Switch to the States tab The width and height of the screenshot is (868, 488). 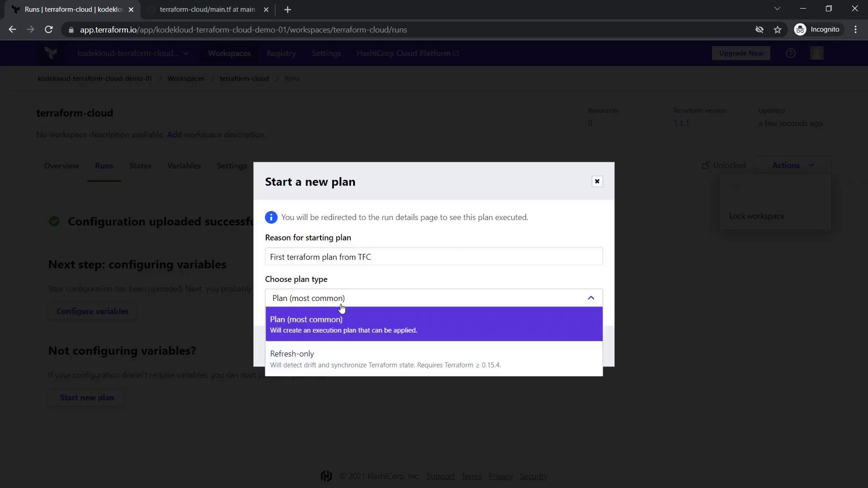(140, 166)
